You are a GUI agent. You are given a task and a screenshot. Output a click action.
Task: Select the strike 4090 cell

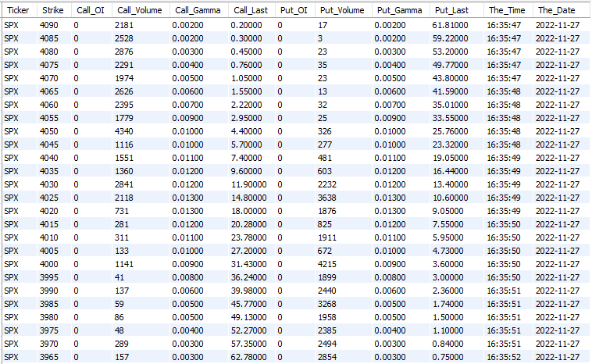[x=50, y=26]
